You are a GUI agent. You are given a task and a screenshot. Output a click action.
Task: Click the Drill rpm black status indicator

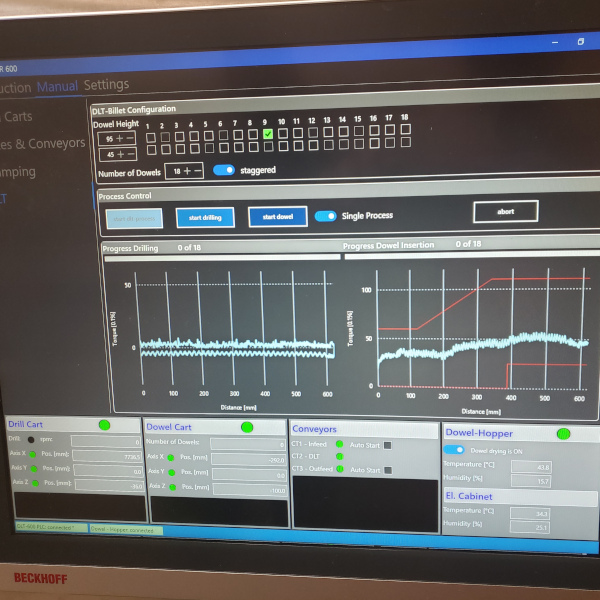coord(31,440)
